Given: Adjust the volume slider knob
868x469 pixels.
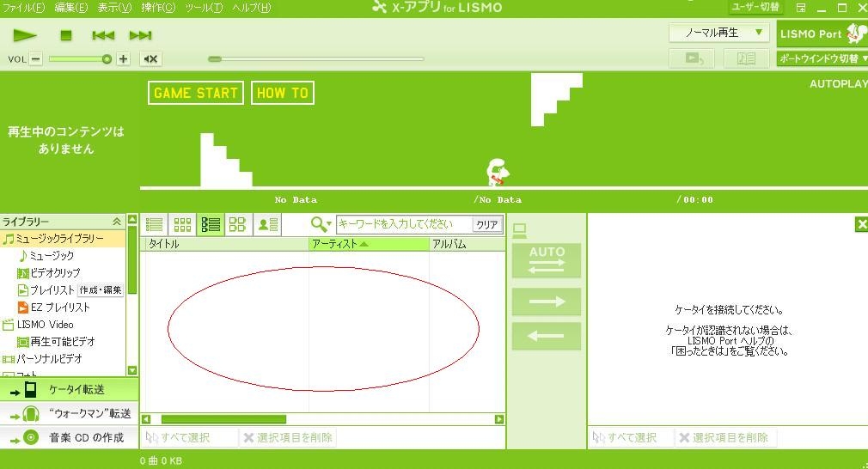Looking at the screenshot, I should tap(107, 59).
